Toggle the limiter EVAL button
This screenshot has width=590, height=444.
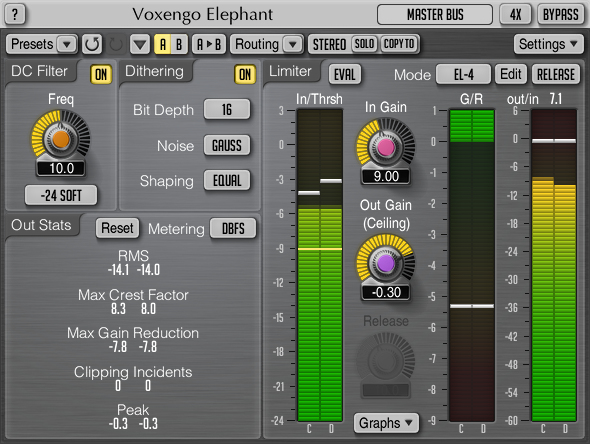click(x=345, y=74)
